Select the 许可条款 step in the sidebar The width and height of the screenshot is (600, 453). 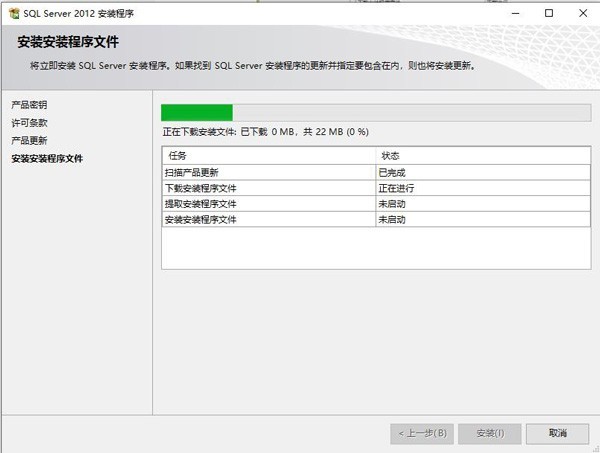coord(29,123)
